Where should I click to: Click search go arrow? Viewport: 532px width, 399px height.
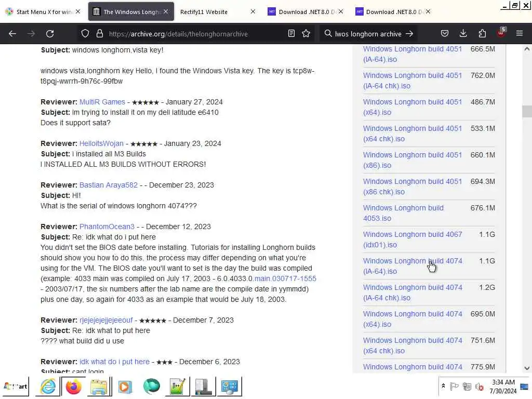409,34
